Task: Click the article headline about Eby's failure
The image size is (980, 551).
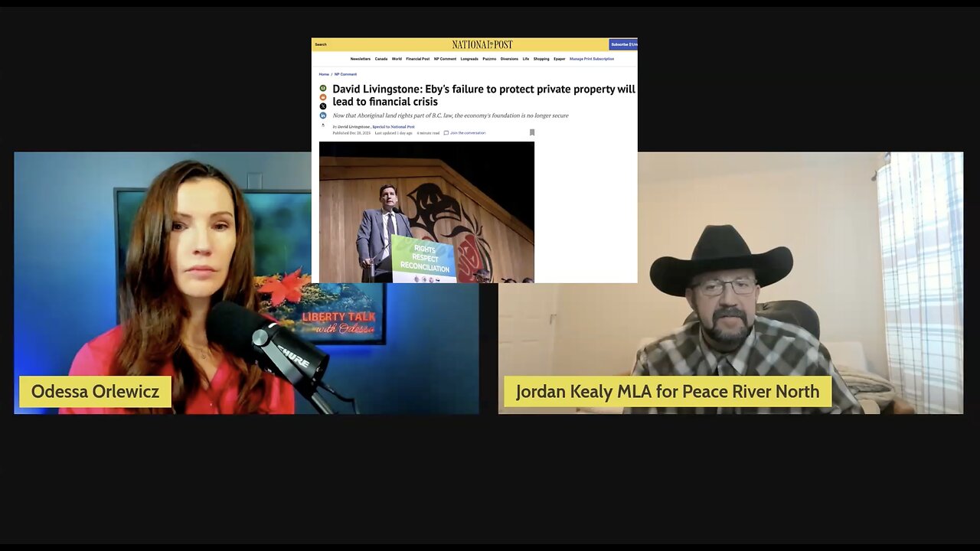Action: 484,95
